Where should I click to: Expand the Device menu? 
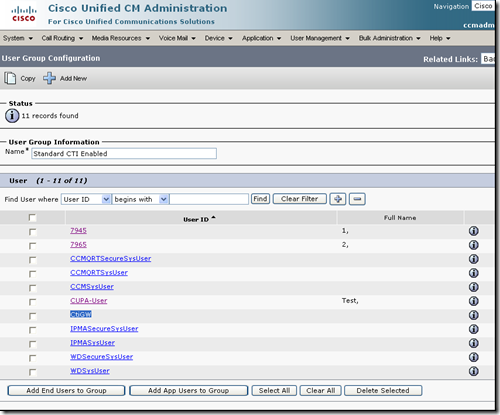tap(218, 38)
